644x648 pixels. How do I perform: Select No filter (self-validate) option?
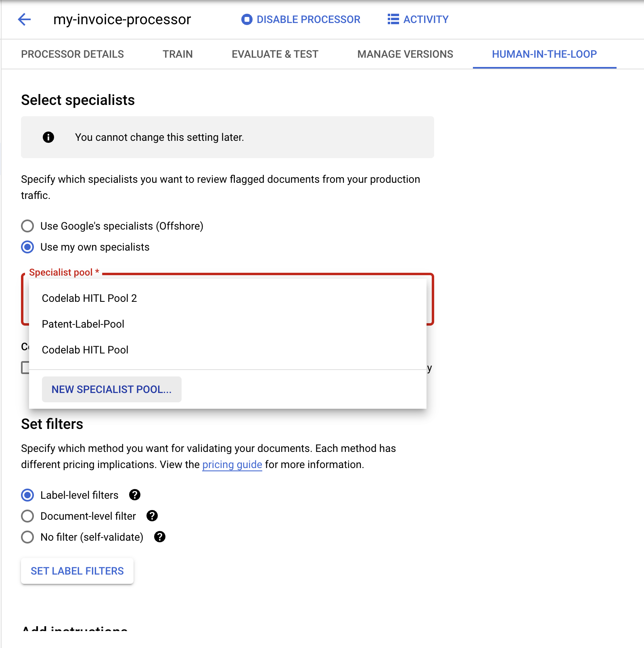tap(27, 537)
